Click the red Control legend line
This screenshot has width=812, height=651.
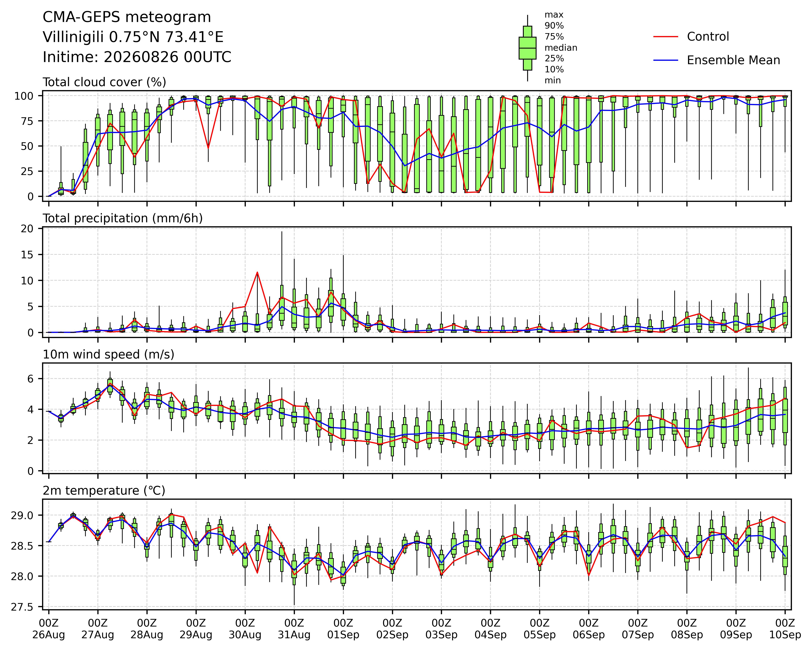click(665, 37)
